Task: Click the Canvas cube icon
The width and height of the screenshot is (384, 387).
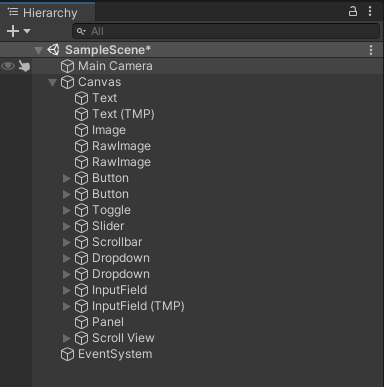Action: click(x=67, y=82)
